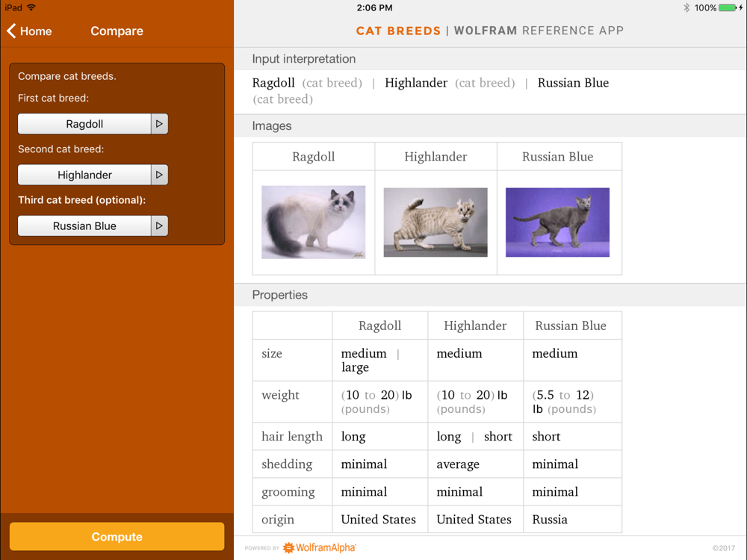Tap the Highlander cat photo

click(x=436, y=223)
